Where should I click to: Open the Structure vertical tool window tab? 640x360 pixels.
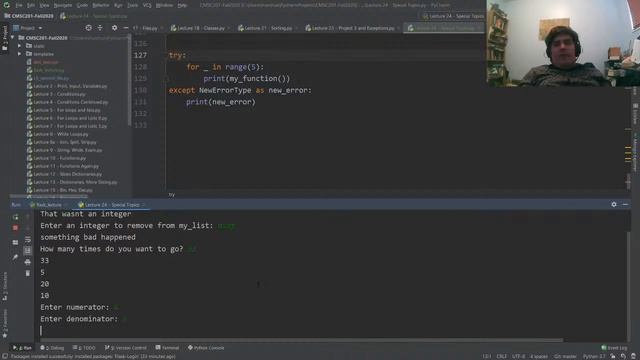click(5, 287)
